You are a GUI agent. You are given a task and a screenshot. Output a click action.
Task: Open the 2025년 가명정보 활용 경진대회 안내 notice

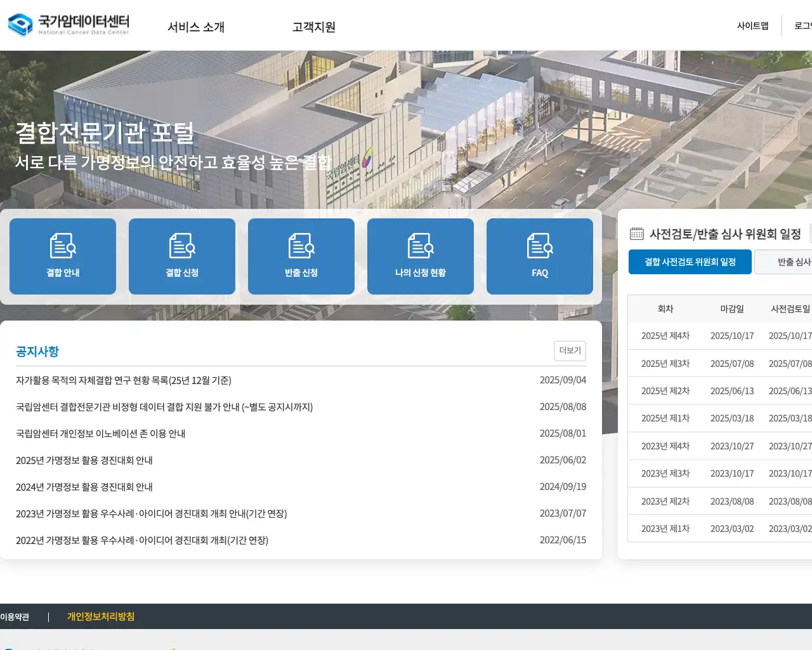84,460
